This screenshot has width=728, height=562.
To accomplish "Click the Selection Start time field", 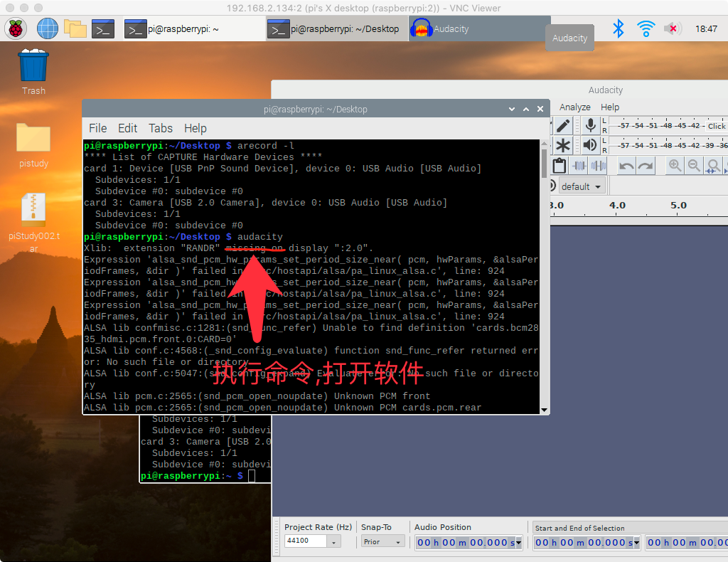I will coord(584,542).
